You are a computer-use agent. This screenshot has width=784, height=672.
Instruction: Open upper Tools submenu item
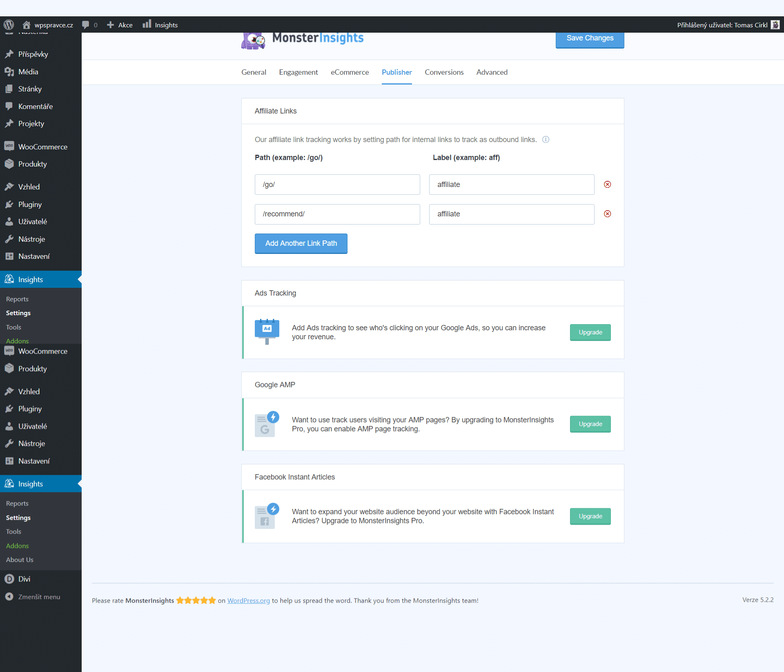[x=13, y=327]
